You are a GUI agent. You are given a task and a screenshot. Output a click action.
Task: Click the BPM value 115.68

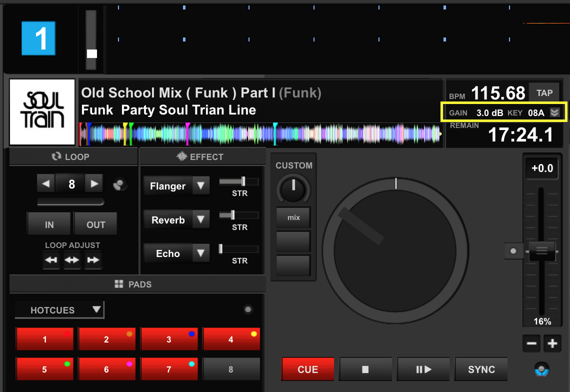tap(498, 93)
